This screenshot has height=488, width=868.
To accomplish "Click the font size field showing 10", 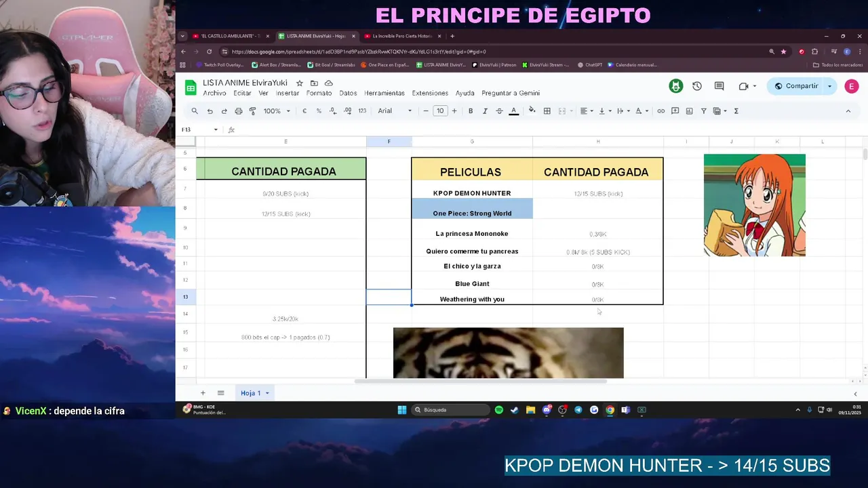I will [440, 111].
